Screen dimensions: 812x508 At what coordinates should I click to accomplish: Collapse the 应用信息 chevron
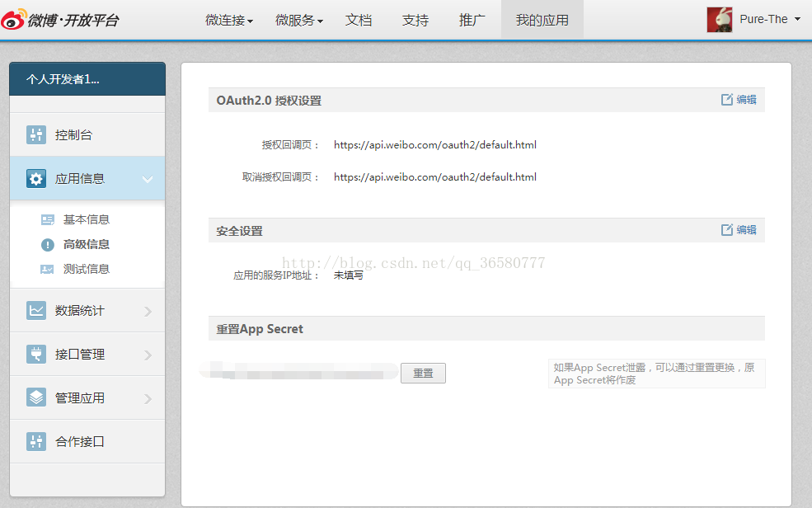tap(148, 179)
